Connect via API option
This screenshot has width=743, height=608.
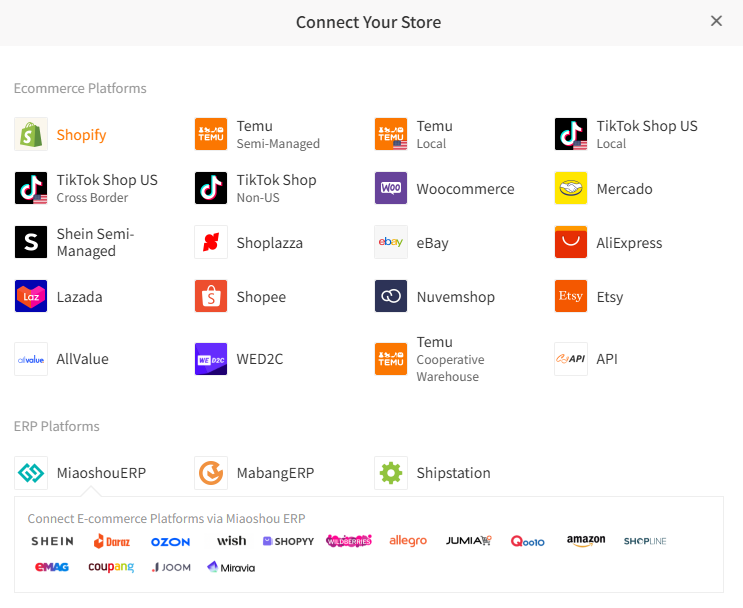click(606, 359)
